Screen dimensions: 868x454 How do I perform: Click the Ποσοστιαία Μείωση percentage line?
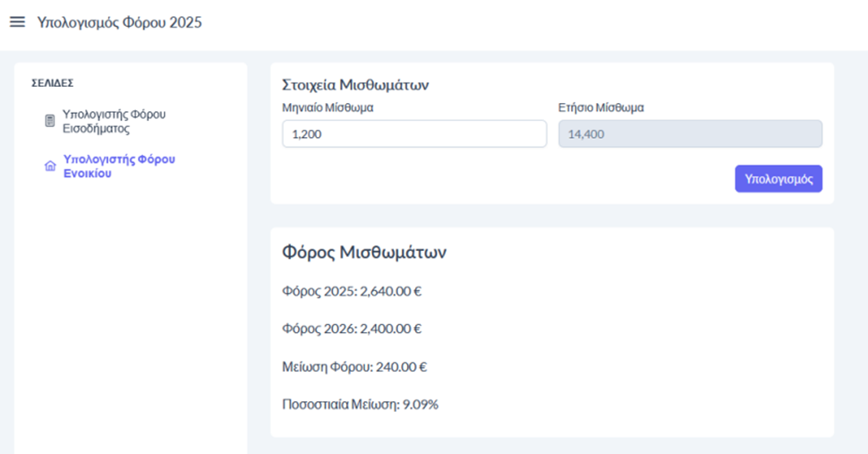tap(360, 404)
